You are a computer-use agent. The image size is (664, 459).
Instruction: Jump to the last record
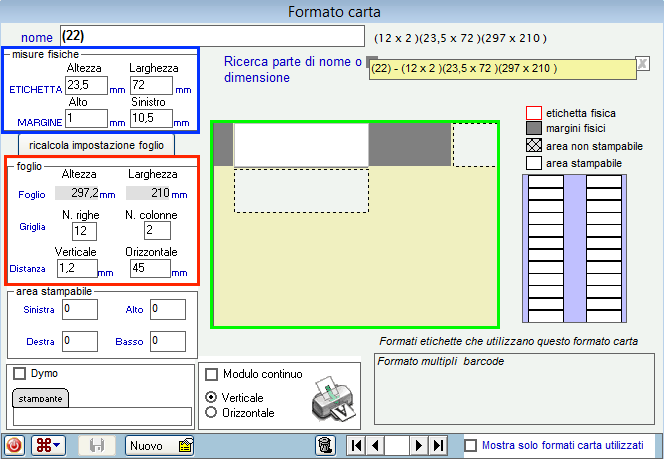pyautogui.click(x=438, y=445)
